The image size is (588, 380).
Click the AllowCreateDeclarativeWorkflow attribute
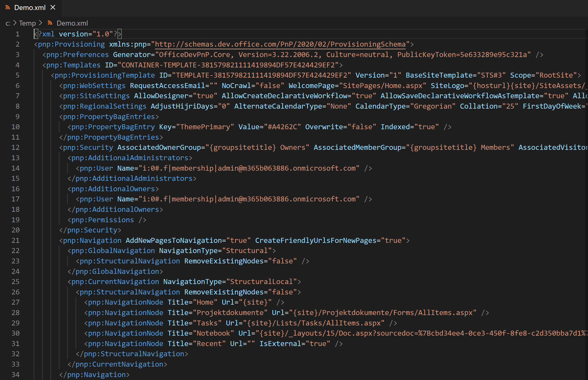coord(284,96)
